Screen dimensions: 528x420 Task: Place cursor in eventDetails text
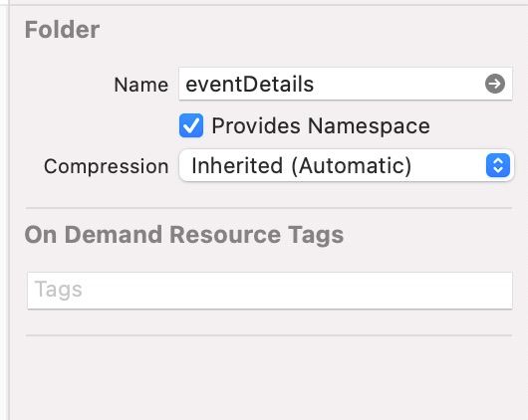(x=249, y=85)
